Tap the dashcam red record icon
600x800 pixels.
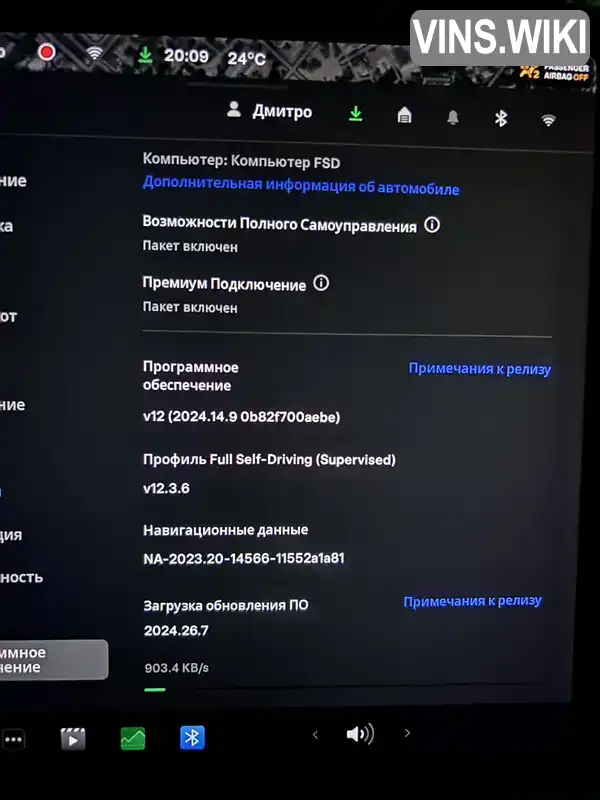click(x=46, y=52)
